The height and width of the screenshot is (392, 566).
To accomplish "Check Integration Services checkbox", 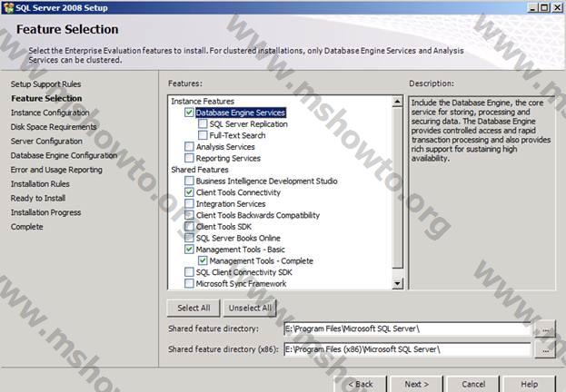I will pos(189,204).
